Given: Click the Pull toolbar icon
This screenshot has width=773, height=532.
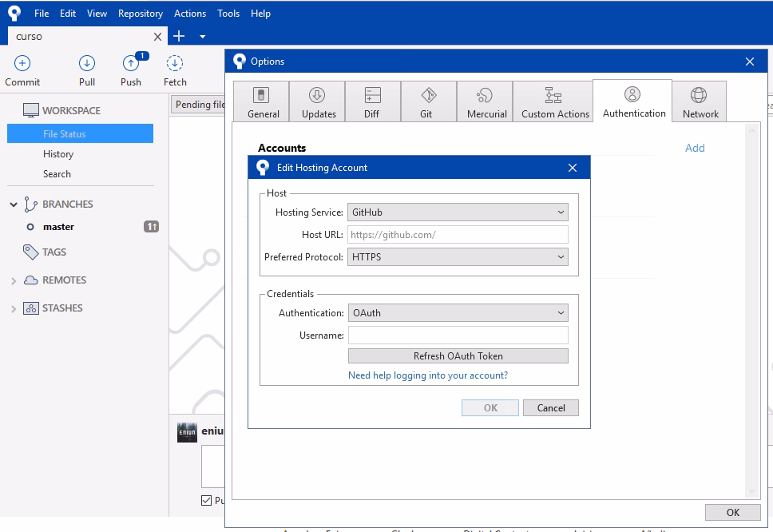Looking at the screenshot, I should (x=87, y=63).
